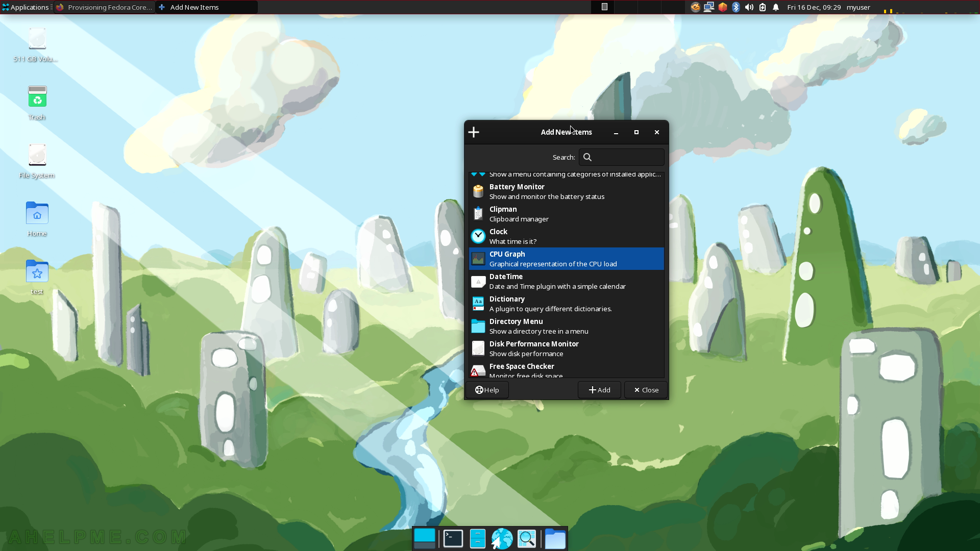
Task: Select Disk Performance Monitor entry
Action: [566, 348]
